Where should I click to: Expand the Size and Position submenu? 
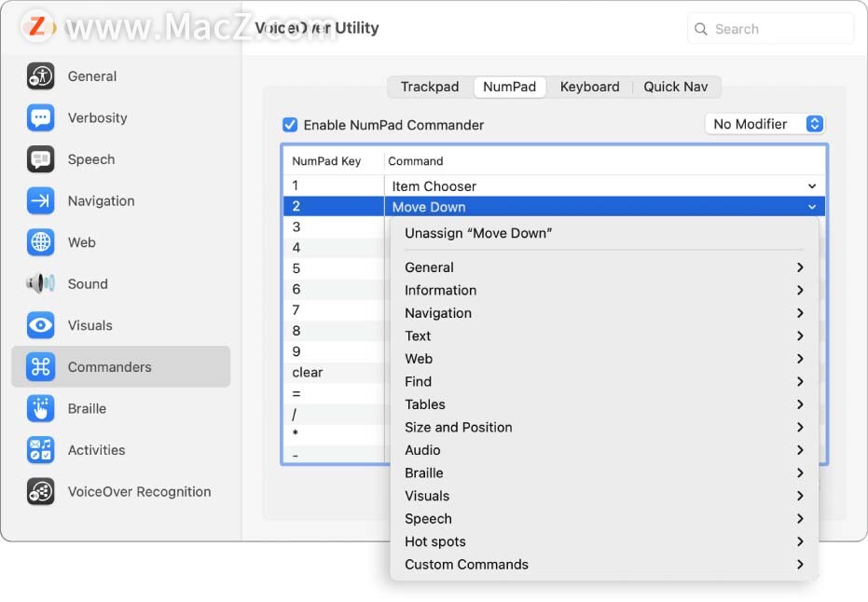click(x=604, y=428)
